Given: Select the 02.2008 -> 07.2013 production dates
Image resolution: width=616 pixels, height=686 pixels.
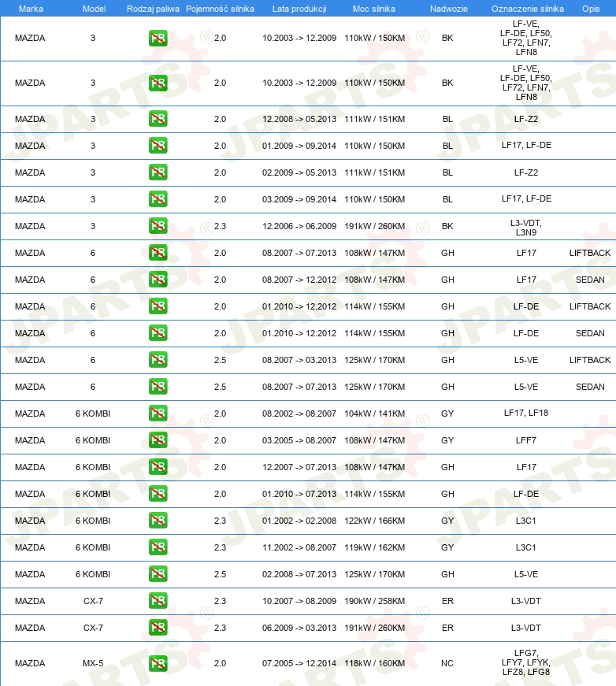Looking at the screenshot, I should coord(299,574).
